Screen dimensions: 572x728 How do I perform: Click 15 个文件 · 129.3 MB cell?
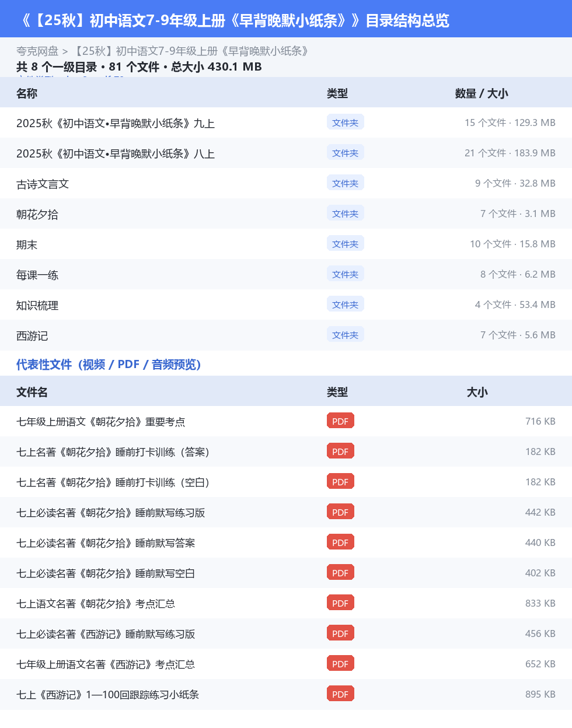point(510,123)
